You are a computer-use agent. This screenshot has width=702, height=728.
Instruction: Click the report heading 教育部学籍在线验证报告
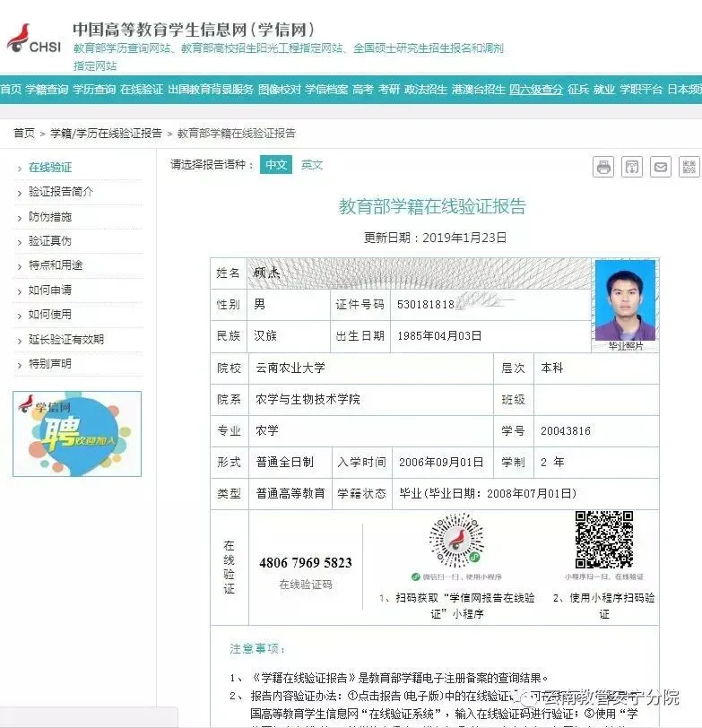coord(432,206)
